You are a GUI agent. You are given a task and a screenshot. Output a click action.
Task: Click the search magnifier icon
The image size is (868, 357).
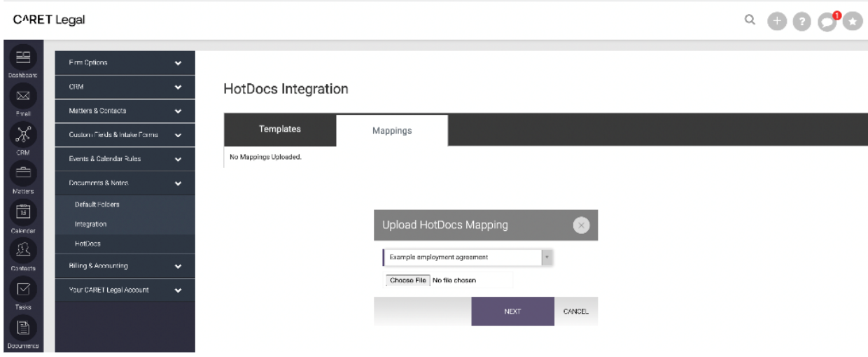tap(750, 20)
